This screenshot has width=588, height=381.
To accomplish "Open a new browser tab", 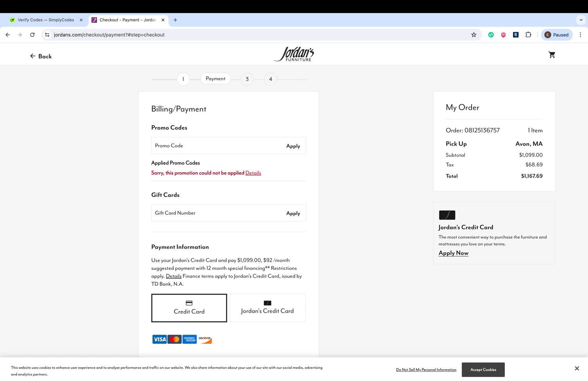I will coord(175,20).
